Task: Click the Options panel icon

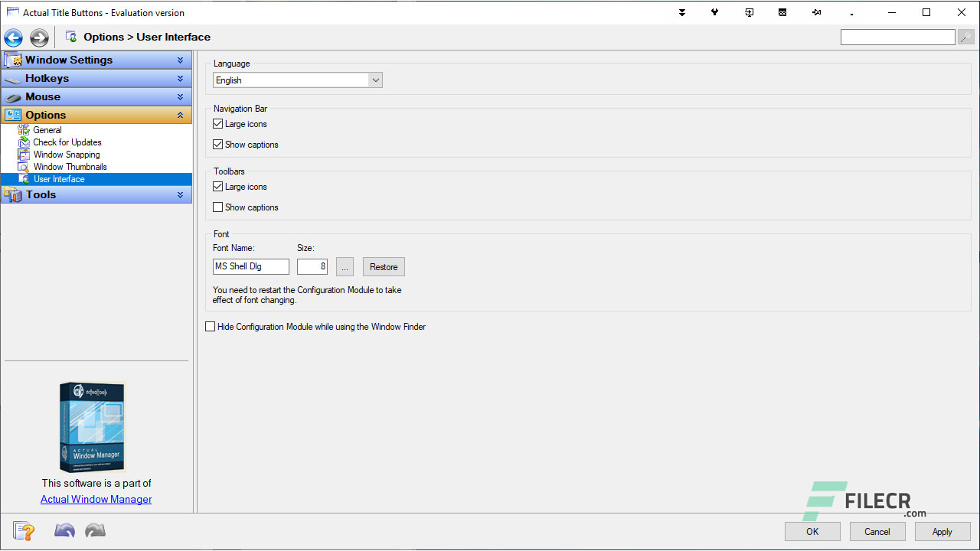Action: coord(13,115)
